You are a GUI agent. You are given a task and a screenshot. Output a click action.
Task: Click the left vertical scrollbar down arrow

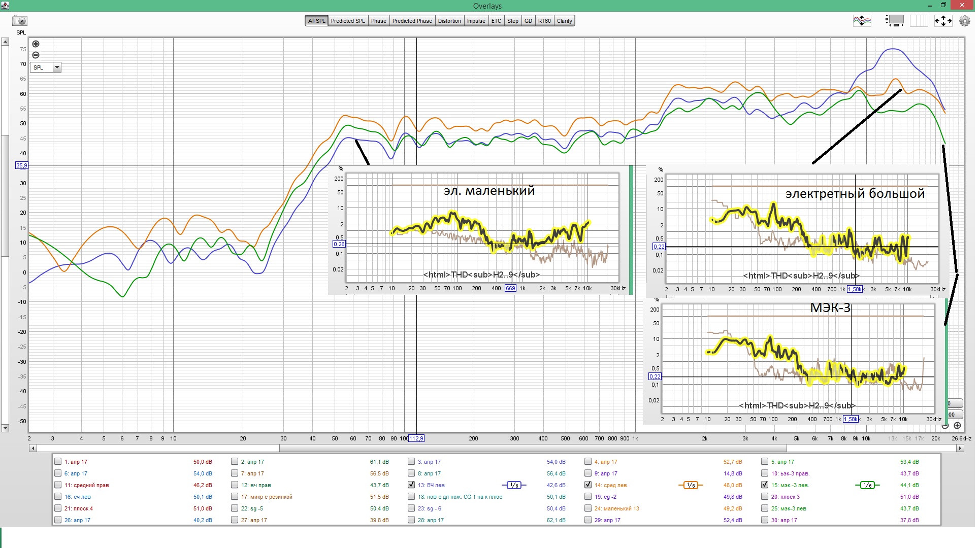pyautogui.click(x=5, y=429)
